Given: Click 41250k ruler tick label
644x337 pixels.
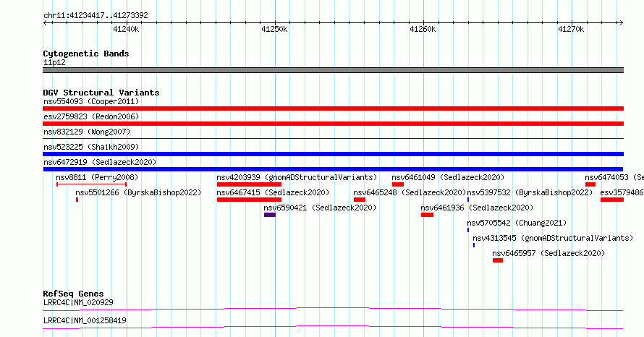Looking at the screenshot, I should point(274,29).
